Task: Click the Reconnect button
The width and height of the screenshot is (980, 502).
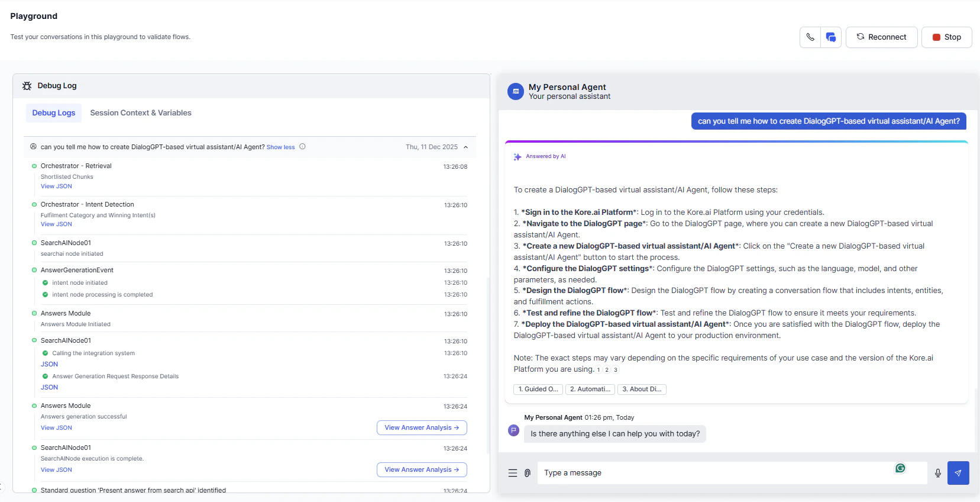Action: 881,37
